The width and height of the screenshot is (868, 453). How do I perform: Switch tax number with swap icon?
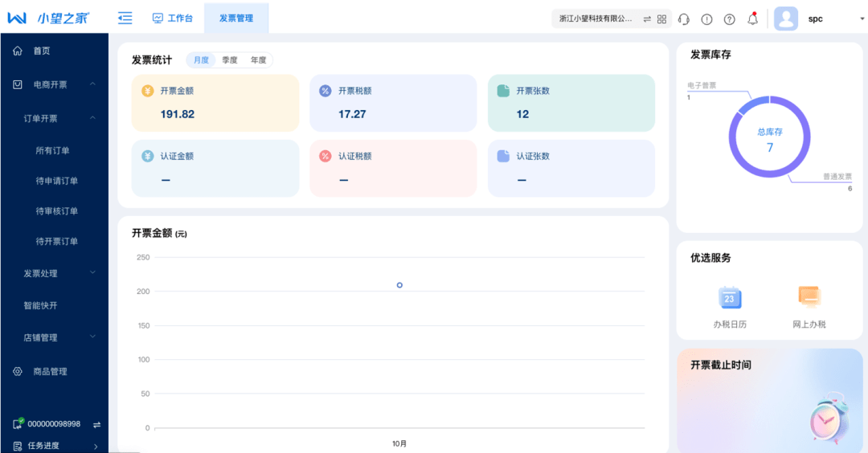pyautogui.click(x=97, y=425)
